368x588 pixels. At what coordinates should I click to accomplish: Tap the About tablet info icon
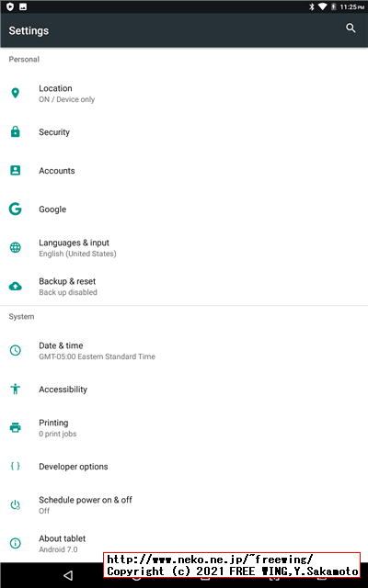coord(15,543)
